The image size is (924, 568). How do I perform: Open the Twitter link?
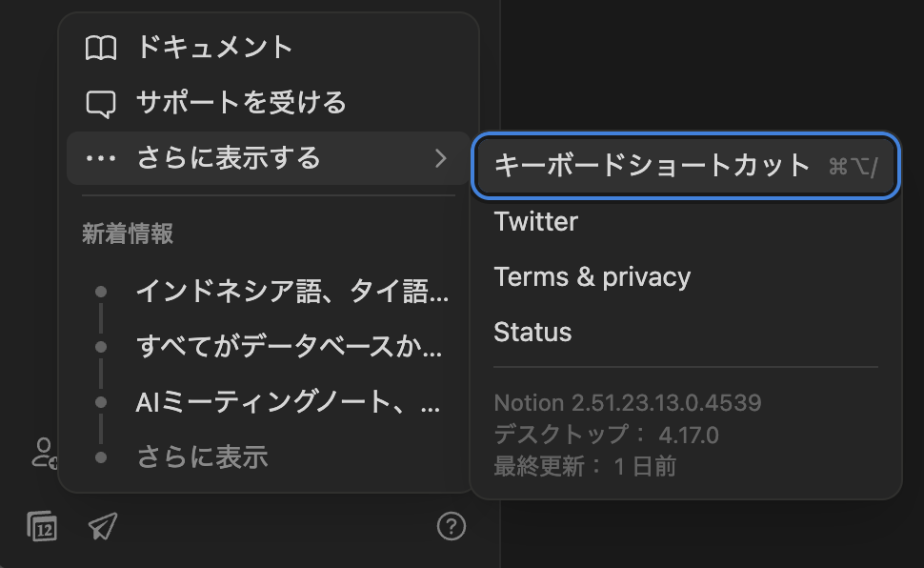535,222
